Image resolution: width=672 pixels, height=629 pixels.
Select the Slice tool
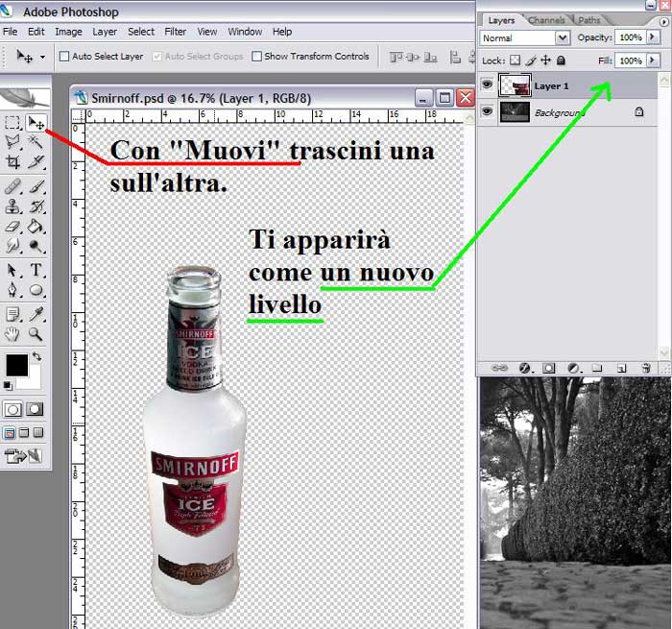[36, 161]
